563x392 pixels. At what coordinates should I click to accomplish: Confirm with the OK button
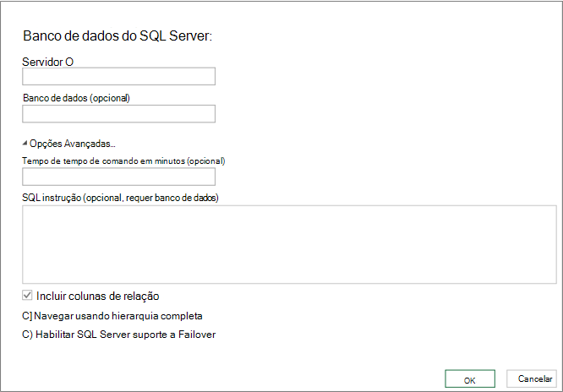pos(470,379)
